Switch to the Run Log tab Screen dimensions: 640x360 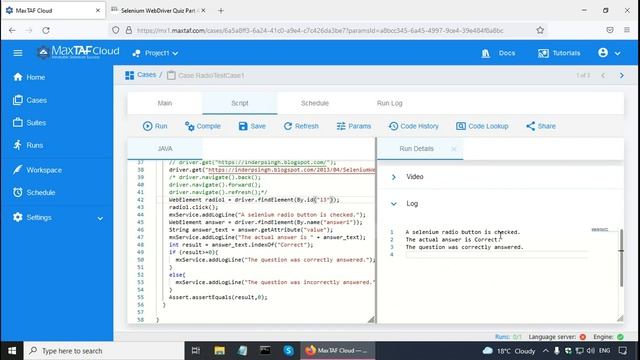tap(389, 103)
